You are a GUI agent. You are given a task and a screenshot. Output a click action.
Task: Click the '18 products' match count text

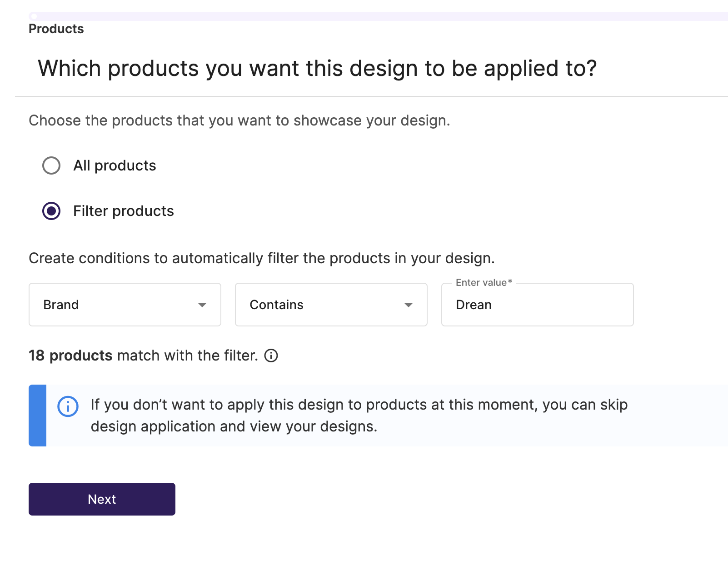pyautogui.click(x=70, y=356)
